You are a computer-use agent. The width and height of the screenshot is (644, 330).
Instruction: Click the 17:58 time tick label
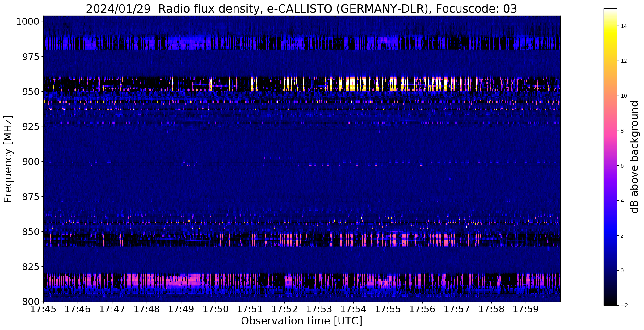(x=491, y=309)
